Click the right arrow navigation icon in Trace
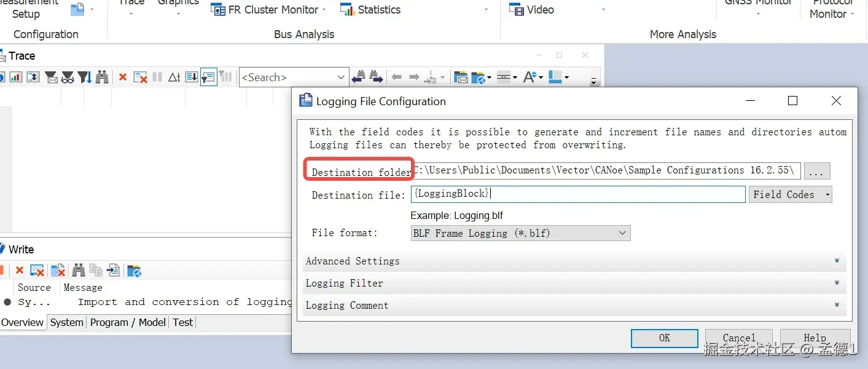The height and width of the screenshot is (369, 868). coord(414,77)
